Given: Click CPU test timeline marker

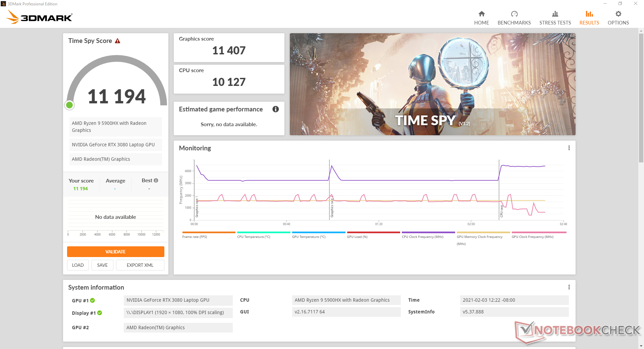Looking at the screenshot, I should tap(501, 211).
